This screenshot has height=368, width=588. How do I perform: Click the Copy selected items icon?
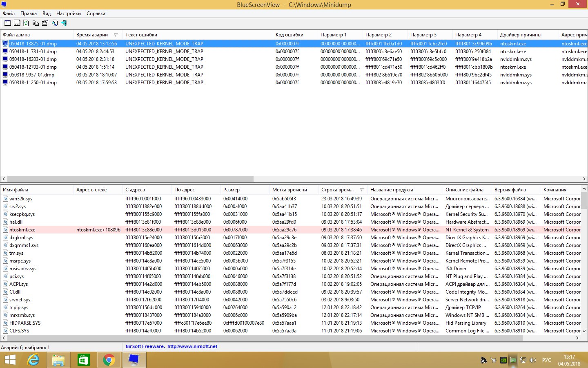coord(36,23)
